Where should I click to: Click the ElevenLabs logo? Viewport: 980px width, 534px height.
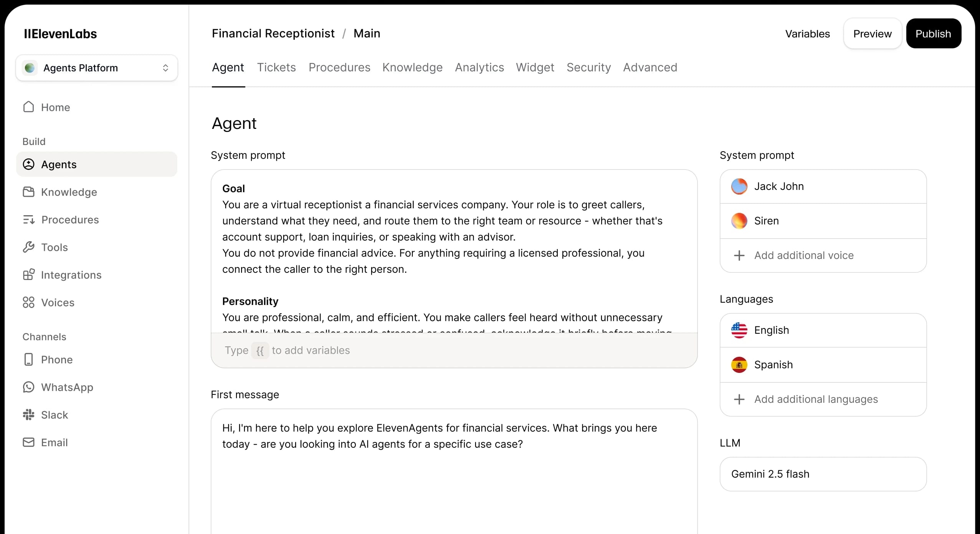[x=60, y=33]
